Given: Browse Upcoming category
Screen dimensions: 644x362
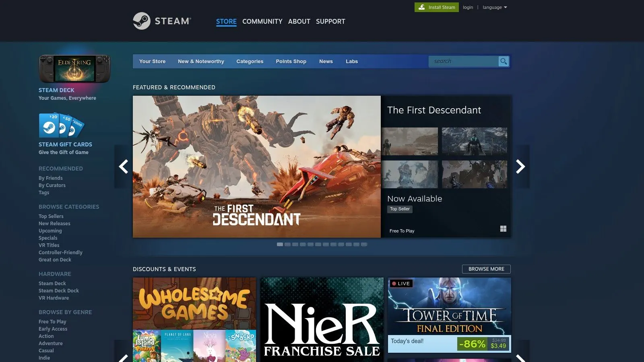Looking at the screenshot, I should click(x=50, y=231).
